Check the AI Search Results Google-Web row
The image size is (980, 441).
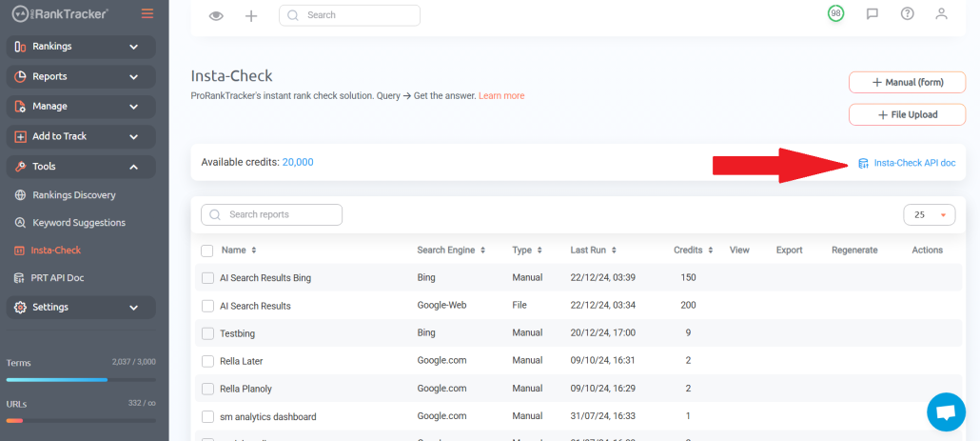208,306
